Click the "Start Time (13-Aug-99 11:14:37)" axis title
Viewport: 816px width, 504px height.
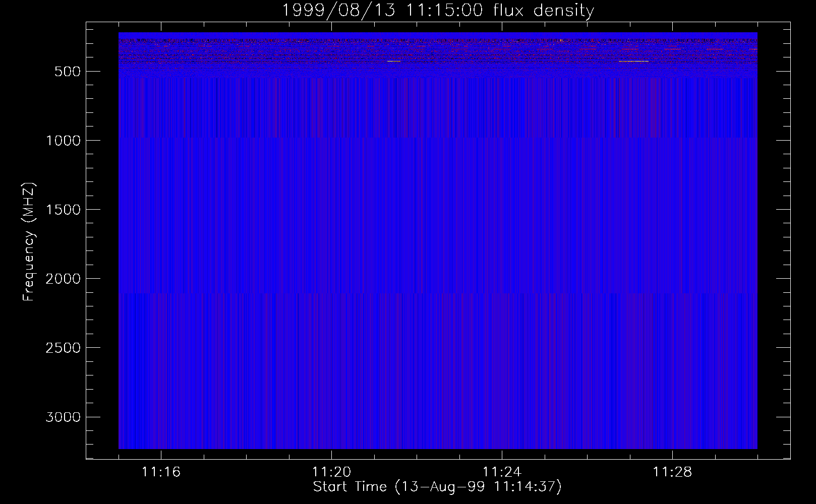[x=437, y=487]
